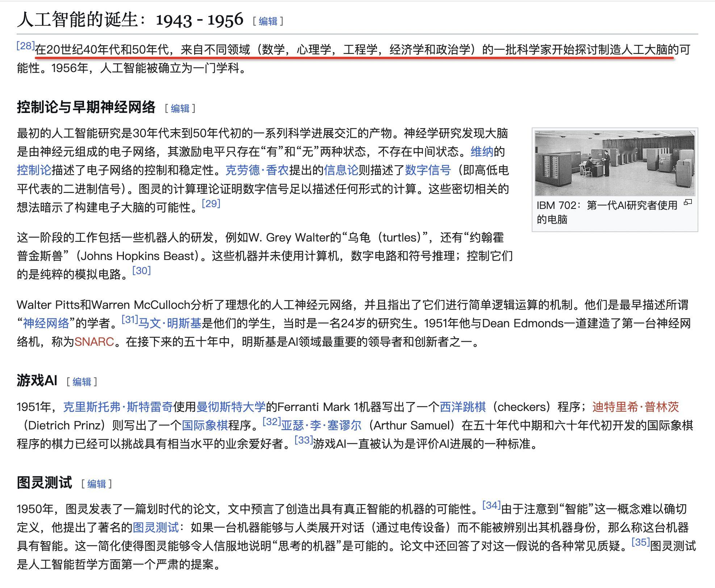Click the text Walter Pitts和Warren McCulloch
This screenshot has height=588, width=715.
(104, 305)
